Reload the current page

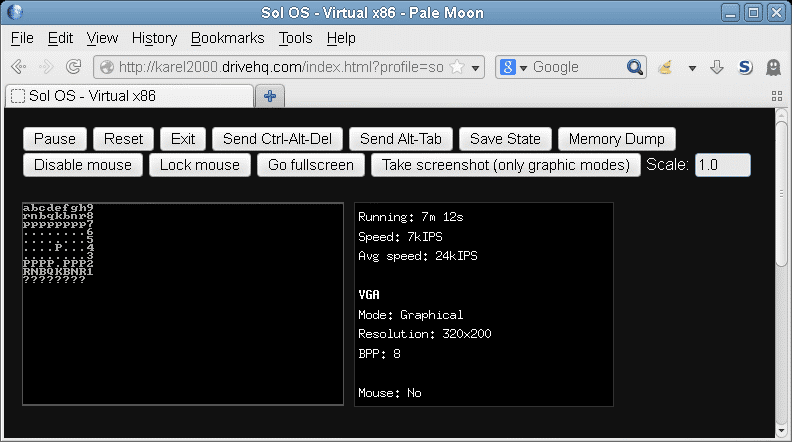pos(74,67)
